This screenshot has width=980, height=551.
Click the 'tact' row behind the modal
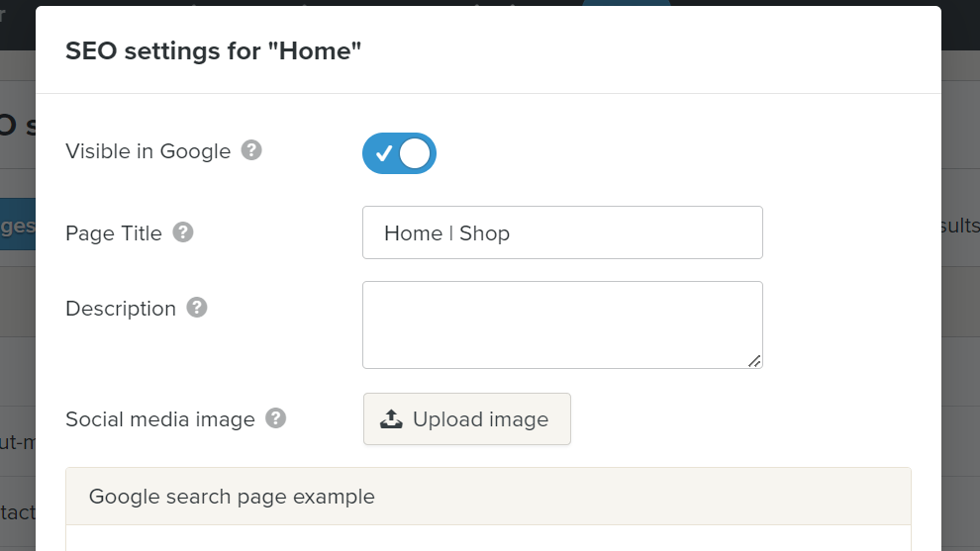(18, 512)
